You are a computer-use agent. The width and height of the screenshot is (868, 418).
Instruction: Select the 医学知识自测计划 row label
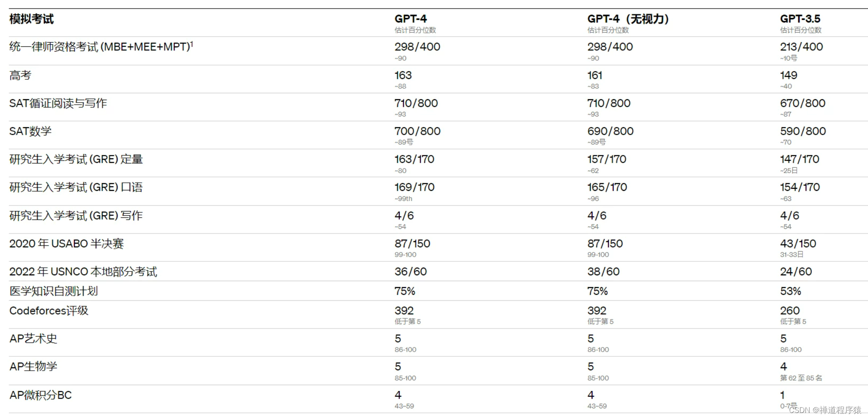coord(53,291)
